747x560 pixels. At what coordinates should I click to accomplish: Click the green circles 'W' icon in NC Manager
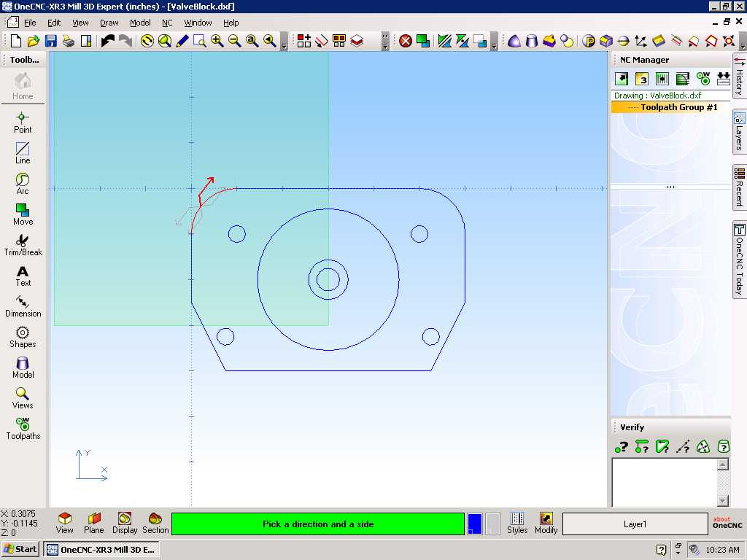point(703,79)
